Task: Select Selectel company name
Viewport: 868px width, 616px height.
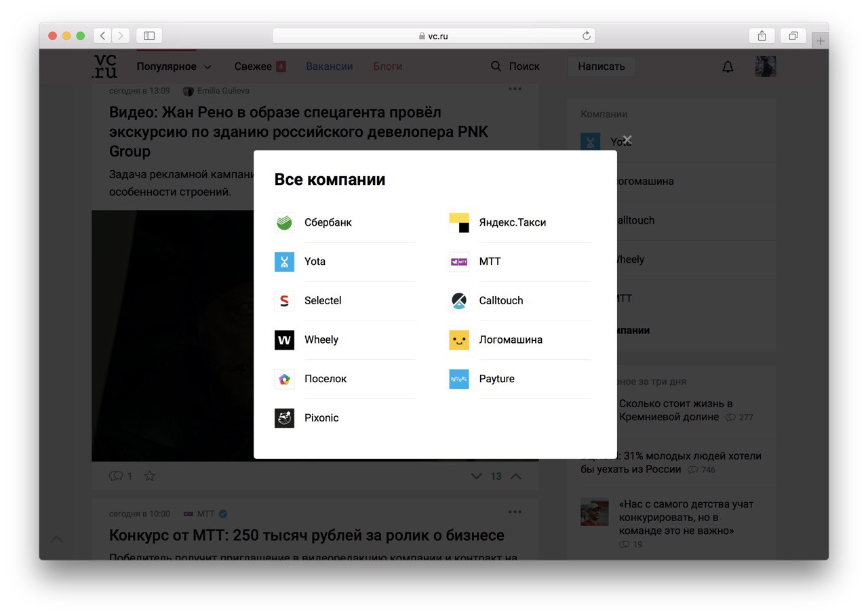Action: coord(323,301)
